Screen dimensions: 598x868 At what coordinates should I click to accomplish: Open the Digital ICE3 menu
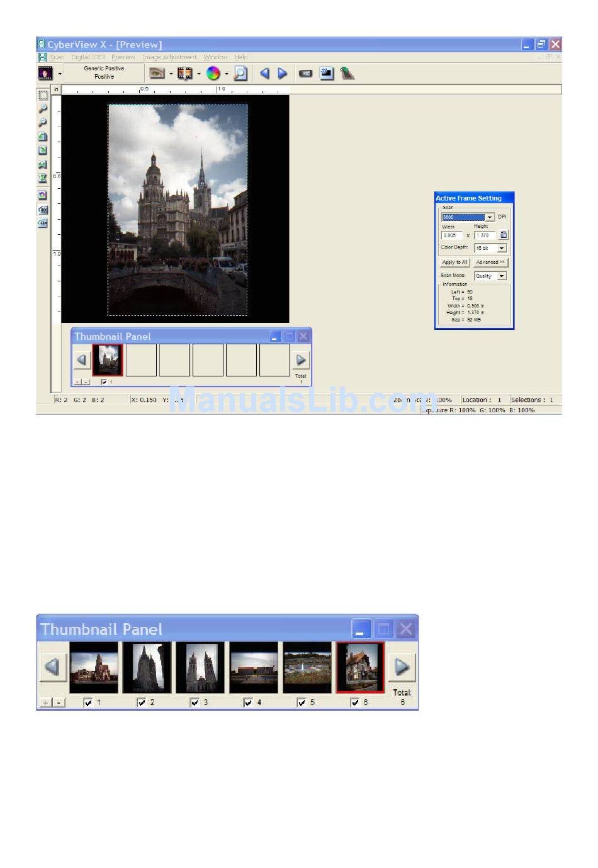point(87,57)
